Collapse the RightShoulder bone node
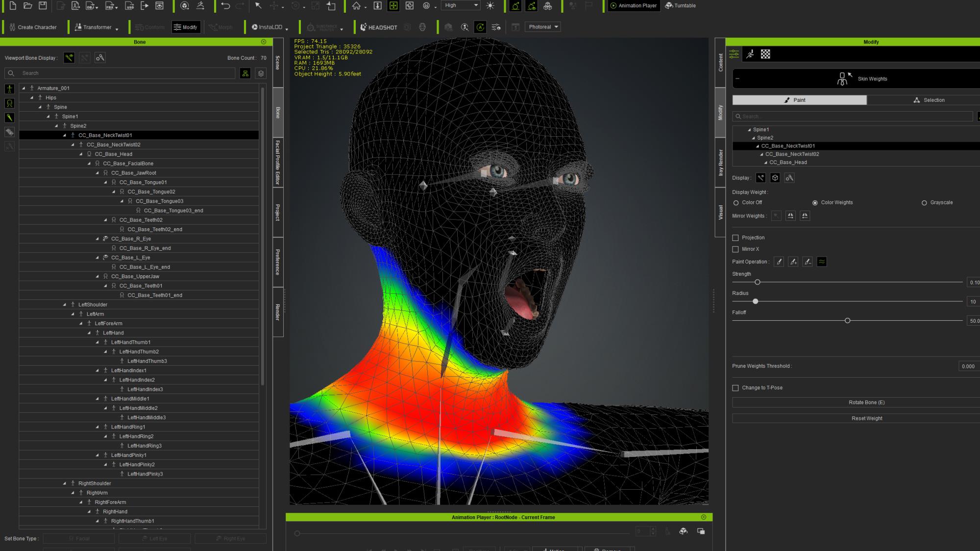 [65, 483]
